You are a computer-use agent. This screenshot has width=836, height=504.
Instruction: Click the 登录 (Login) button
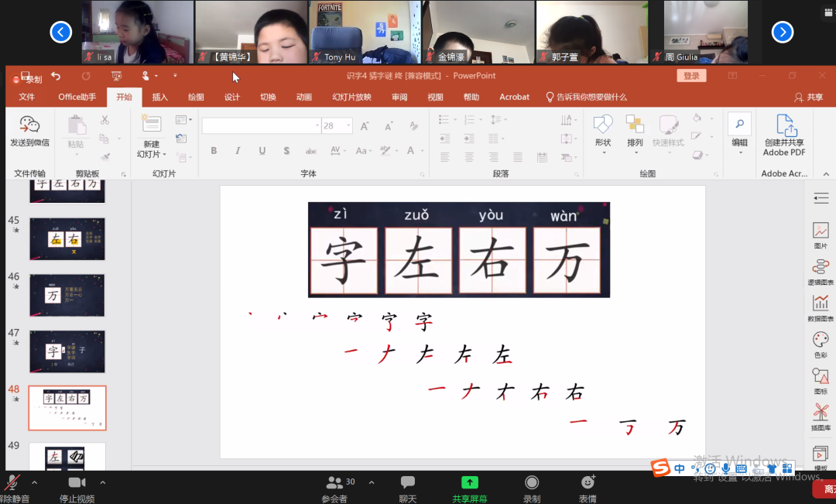point(690,75)
